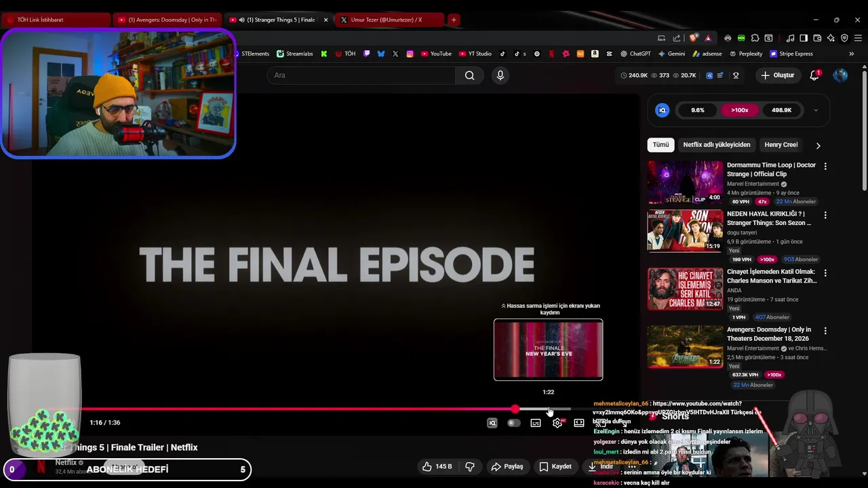Click into the Ara search field
The image size is (868, 488).
[361, 75]
